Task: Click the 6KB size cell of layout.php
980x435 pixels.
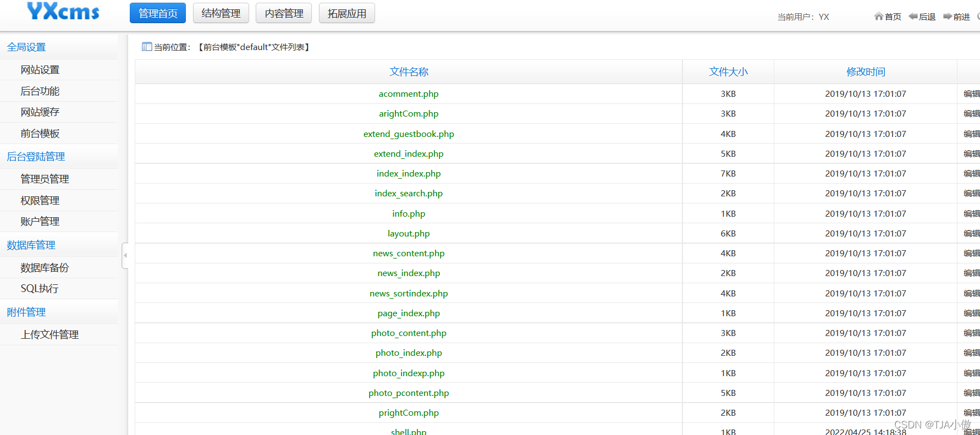Action: point(728,234)
